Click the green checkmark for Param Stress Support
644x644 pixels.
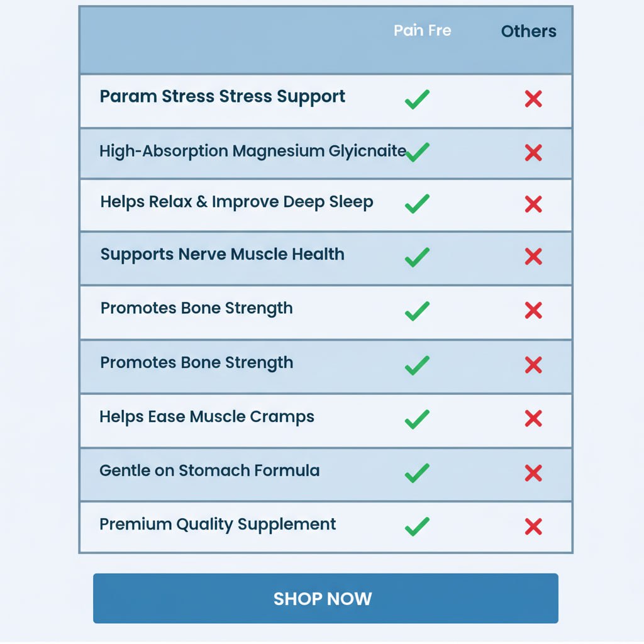click(x=417, y=99)
